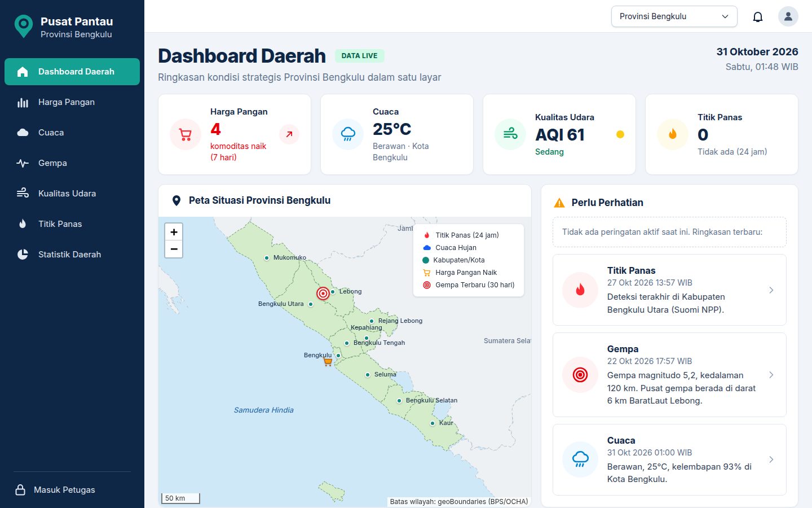
Task: Click the '25°C' temperature value
Action: point(392,129)
